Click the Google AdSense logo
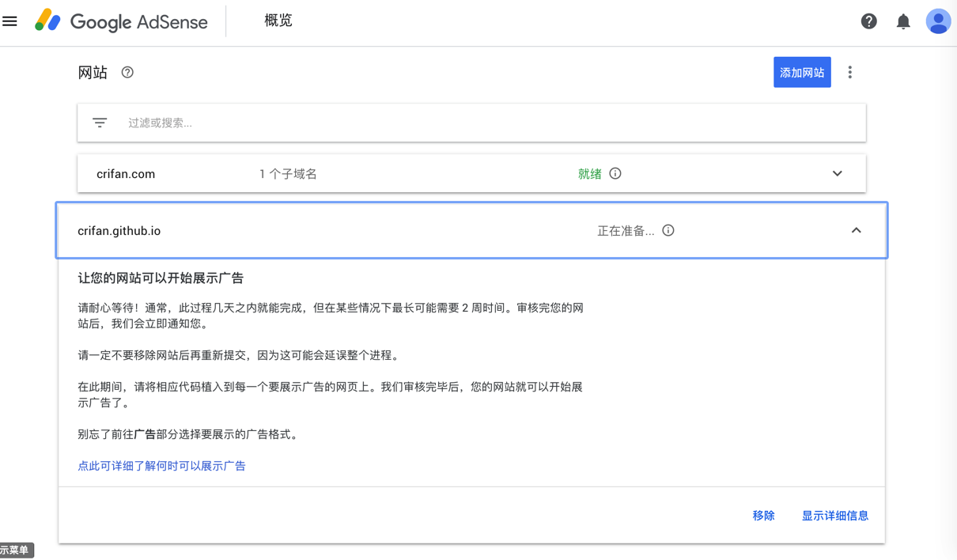Viewport: 957px width, 560px height. pyautogui.click(x=122, y=21)
